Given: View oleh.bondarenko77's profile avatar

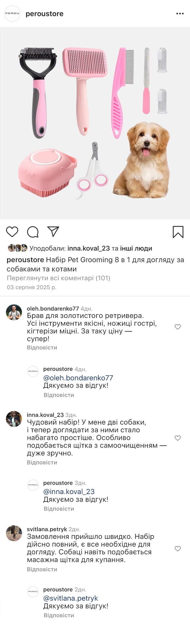Looking at the screenshot, I should pyautogui.click(x=14, y=312).
